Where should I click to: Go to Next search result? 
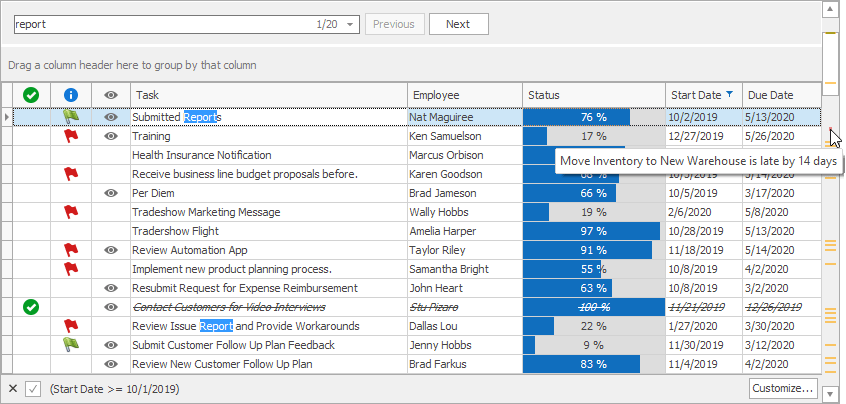(x=458, y=24)
